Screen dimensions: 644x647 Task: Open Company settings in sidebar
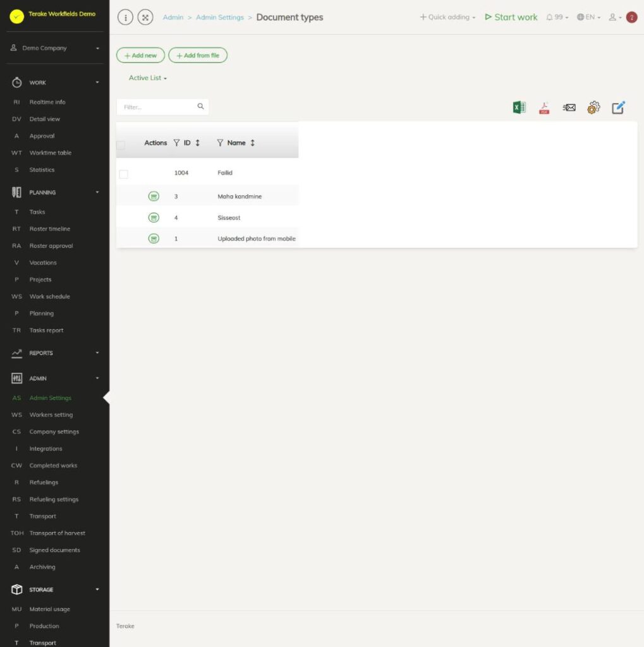tap(54, 432)
